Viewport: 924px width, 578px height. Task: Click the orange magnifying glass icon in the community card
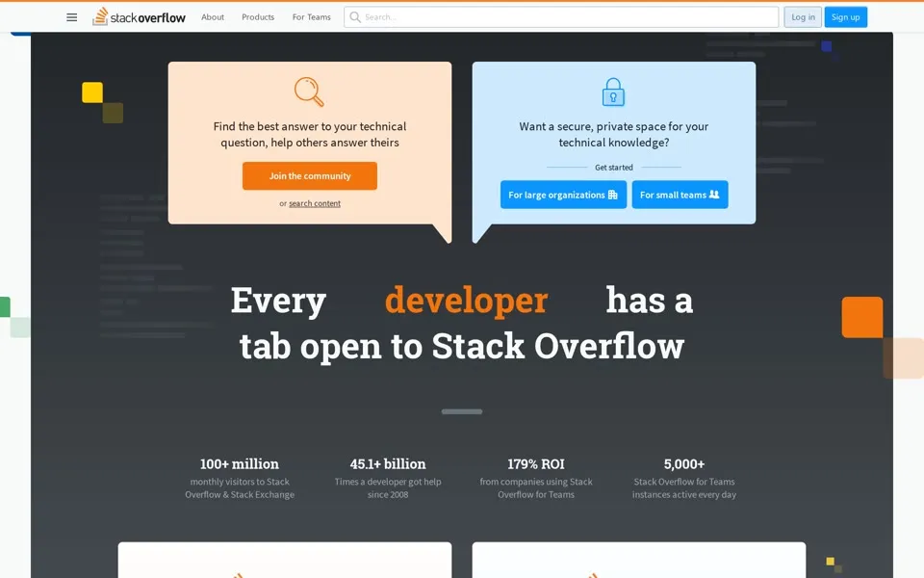[x=309, y=92]
